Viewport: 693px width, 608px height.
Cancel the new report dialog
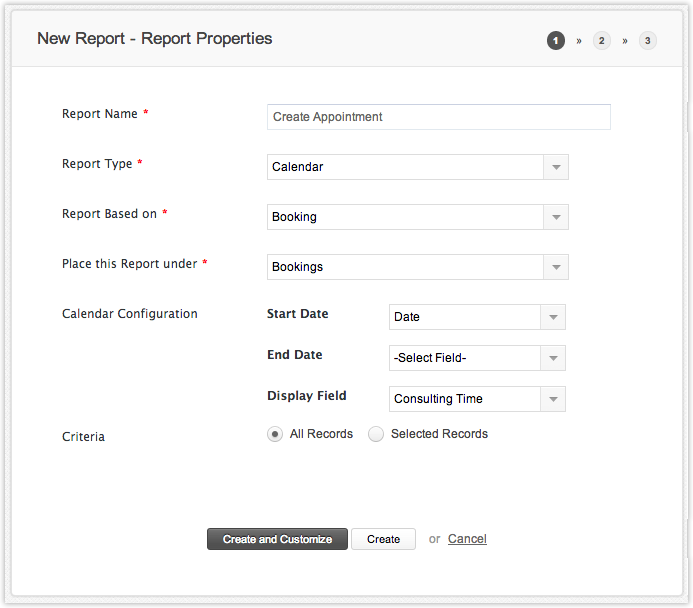click(467, 539)
